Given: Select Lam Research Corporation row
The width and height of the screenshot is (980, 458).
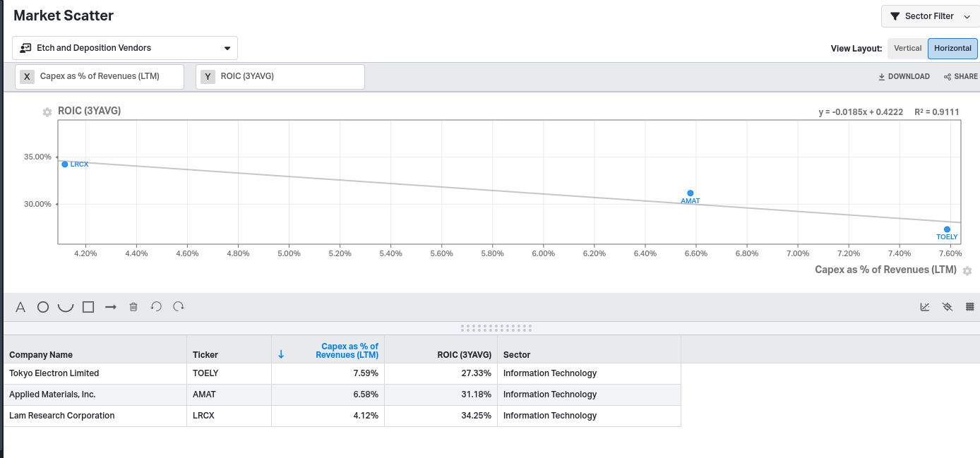Looking at the screenshot, I should tap(342, 416).
